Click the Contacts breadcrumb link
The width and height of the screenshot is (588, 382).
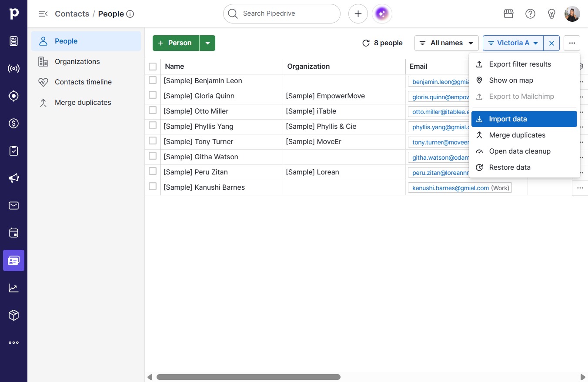pyautogui.click(x=72, y=14)
